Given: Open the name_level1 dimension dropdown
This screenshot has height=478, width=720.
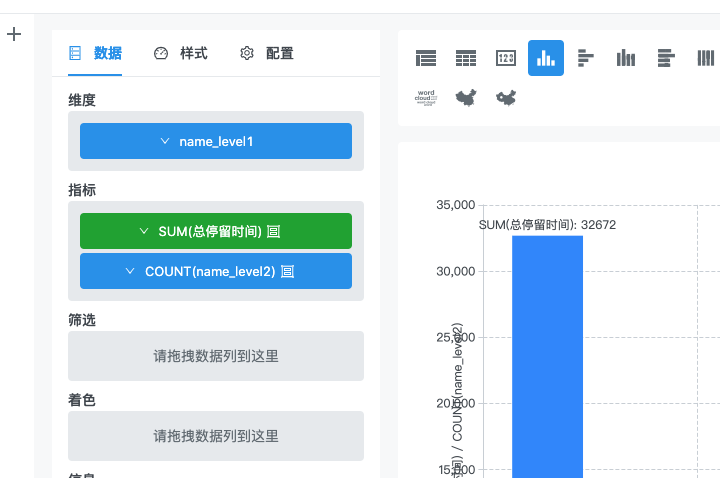Looking at the screenshot, I should tap(216, 141).
